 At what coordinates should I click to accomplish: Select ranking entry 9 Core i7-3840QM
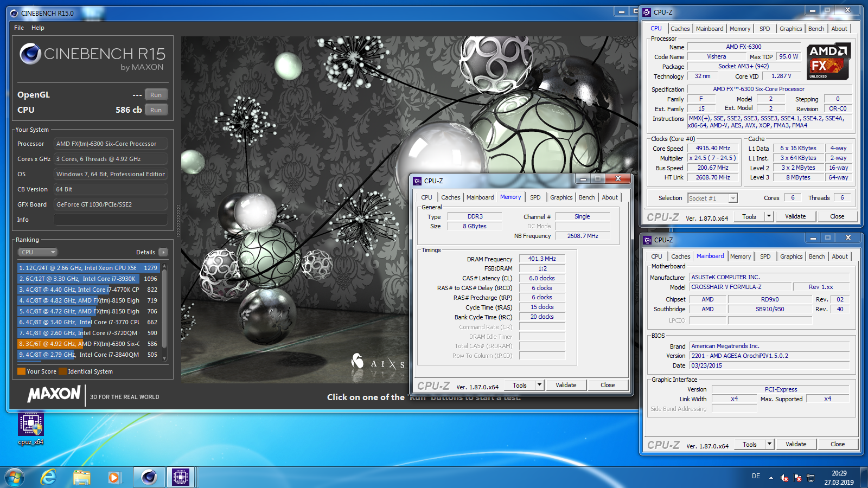[x=88, y=355]
